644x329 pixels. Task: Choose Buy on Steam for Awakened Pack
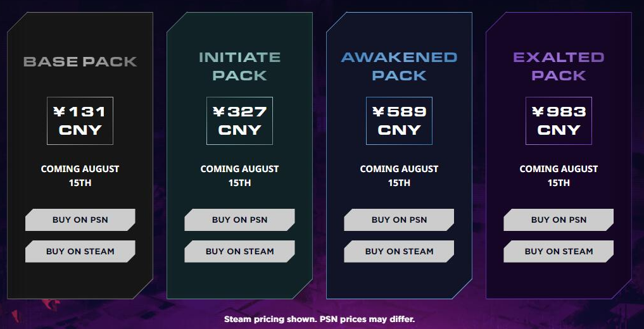click(399, 251)
